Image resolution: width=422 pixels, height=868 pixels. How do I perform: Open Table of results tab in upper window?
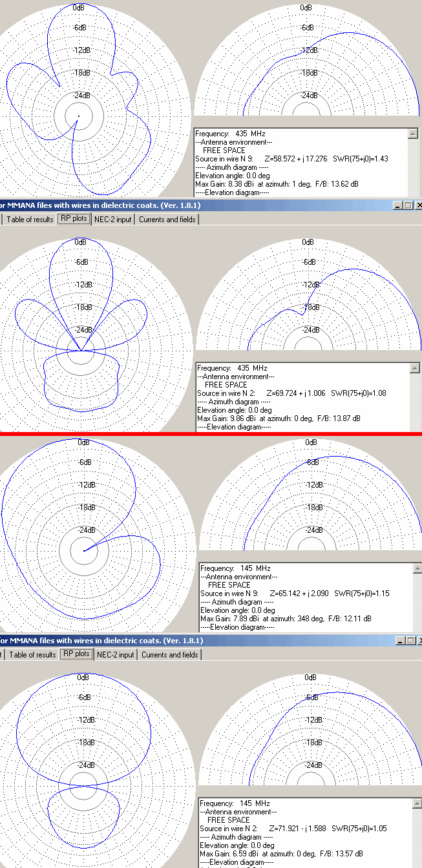(30, 220)
